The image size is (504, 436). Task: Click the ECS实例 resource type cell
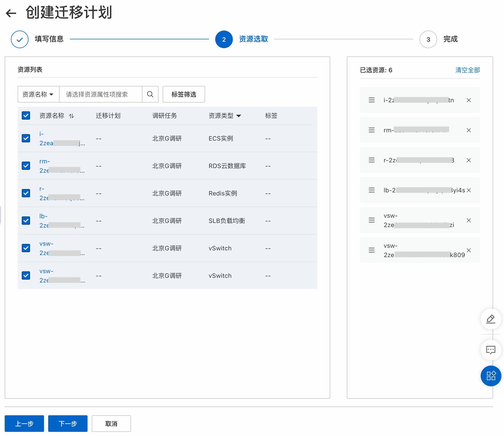point(221,139)
